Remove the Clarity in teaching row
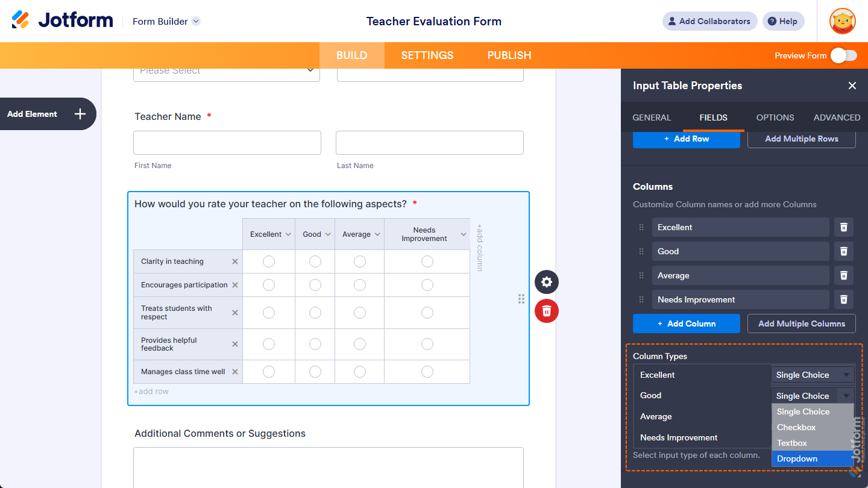 point(235,261)
